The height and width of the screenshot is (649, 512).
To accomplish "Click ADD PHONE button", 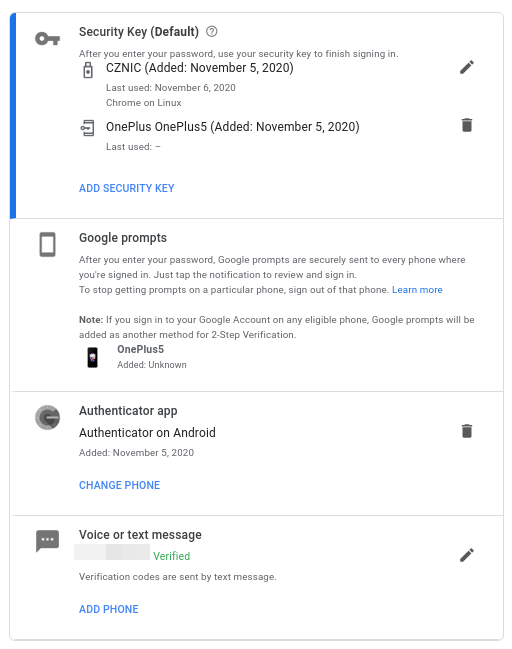I will 109,609.
